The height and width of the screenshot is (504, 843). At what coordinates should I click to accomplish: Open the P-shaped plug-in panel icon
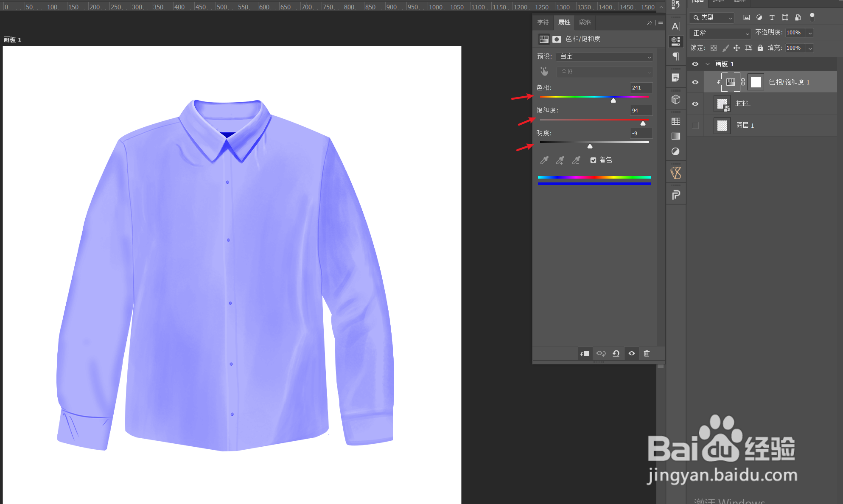pos(676,195)
